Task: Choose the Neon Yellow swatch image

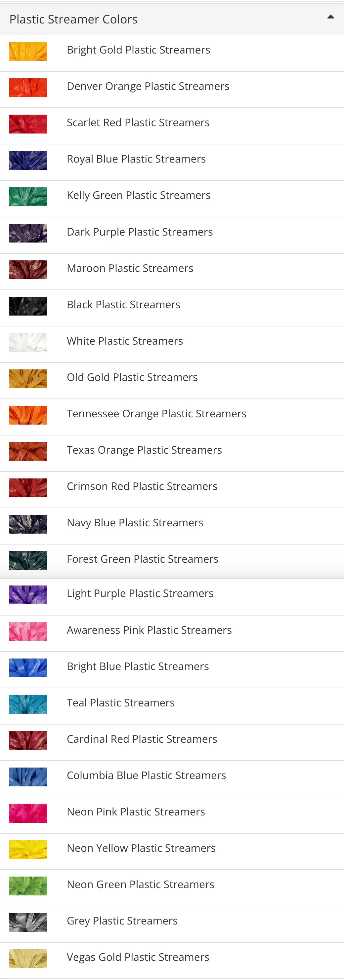Action: [28, 849]
